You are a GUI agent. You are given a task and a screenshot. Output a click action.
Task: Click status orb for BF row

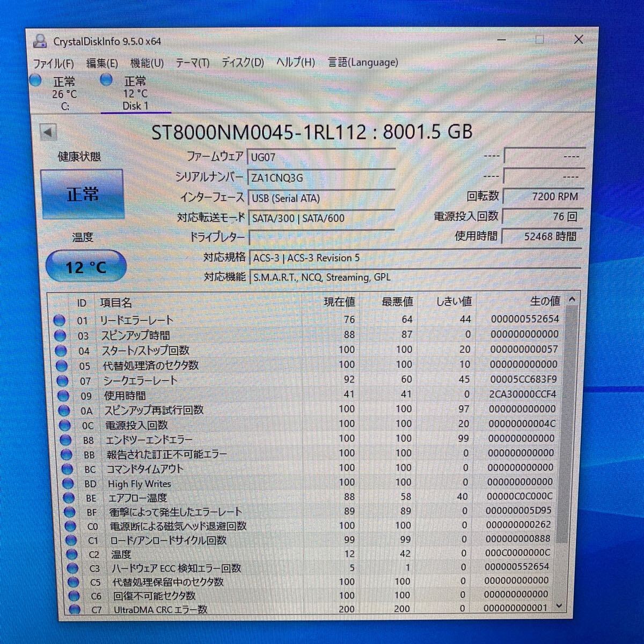[x=70, y=513]
